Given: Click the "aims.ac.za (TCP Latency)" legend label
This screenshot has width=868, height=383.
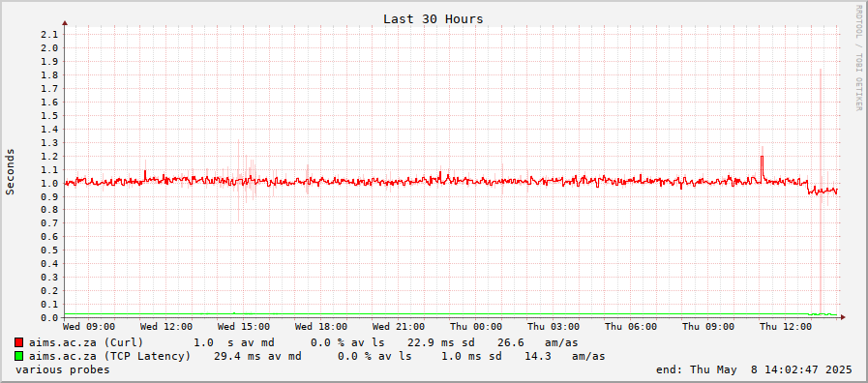Looking at the screenshot, I should pos(109,356).
